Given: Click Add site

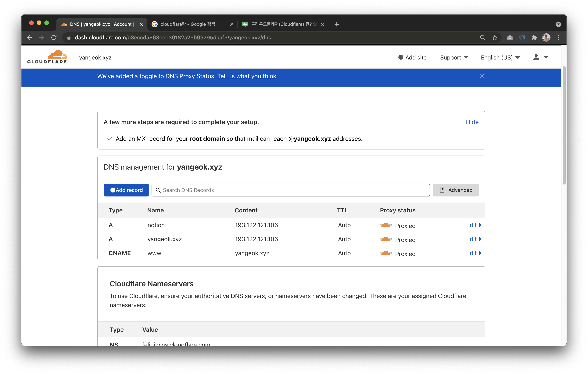Looking at the screenshot, I should 412,57.
